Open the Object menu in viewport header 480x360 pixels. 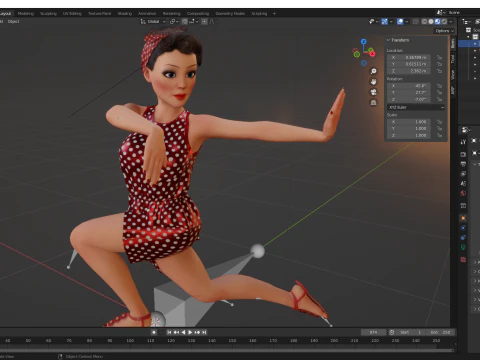(x=14, y=21)
